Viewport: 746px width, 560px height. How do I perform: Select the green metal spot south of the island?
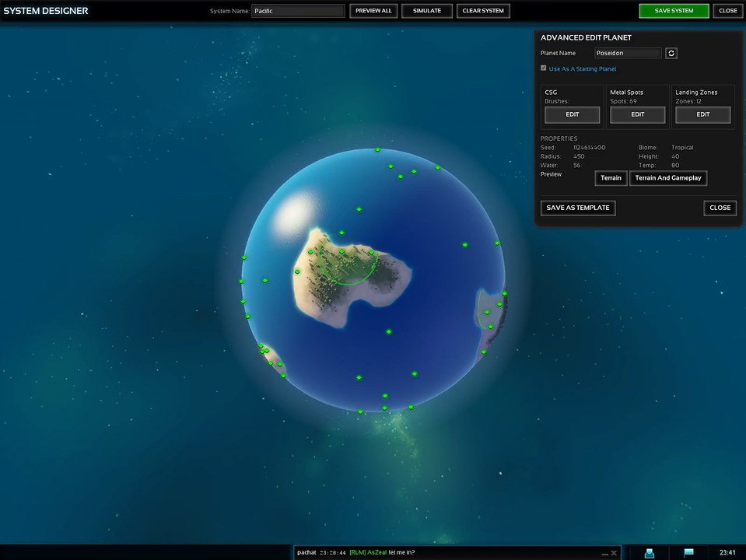click(389, 332)
